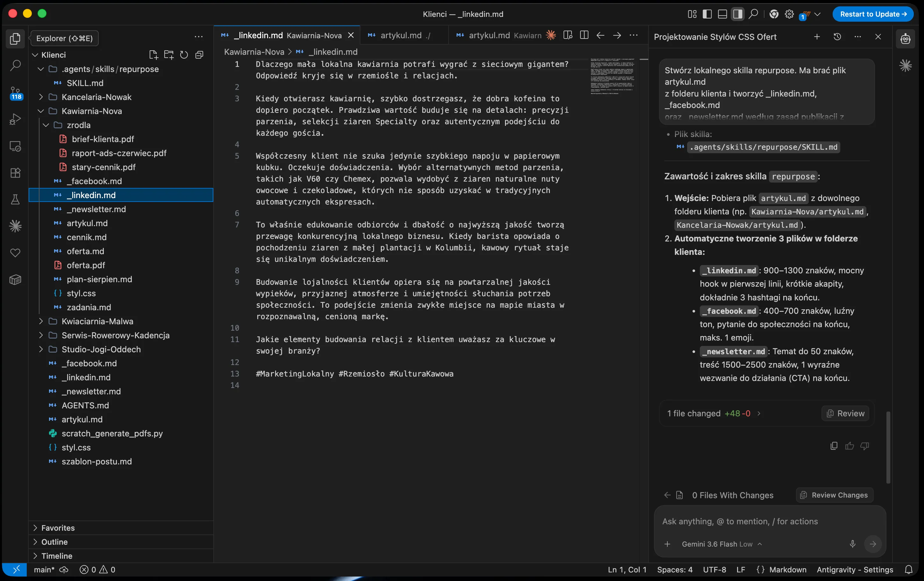Navigate forward in editor history
The height and width of the screenshot is (581, 924).
click(x=617, y=35)
